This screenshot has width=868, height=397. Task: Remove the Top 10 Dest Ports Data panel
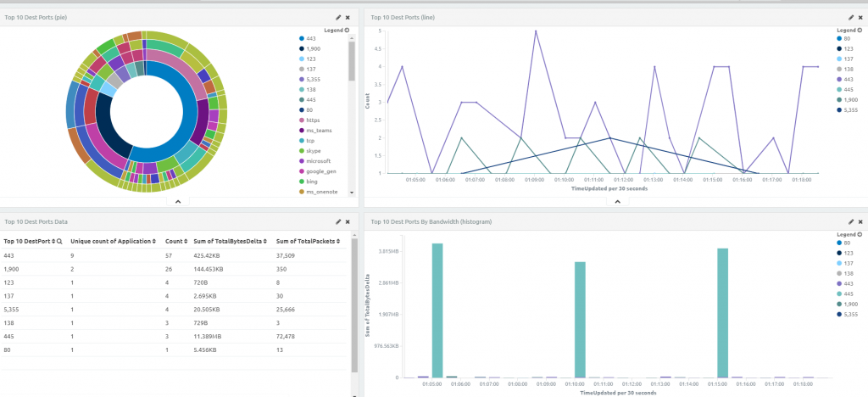(348, 221)
